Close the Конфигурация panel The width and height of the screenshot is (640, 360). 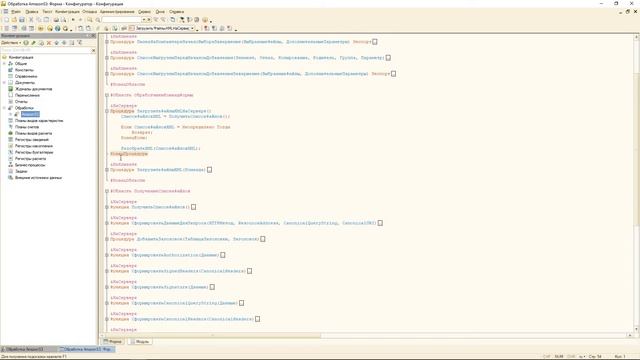pyautogui.click(x=93, y=36)
